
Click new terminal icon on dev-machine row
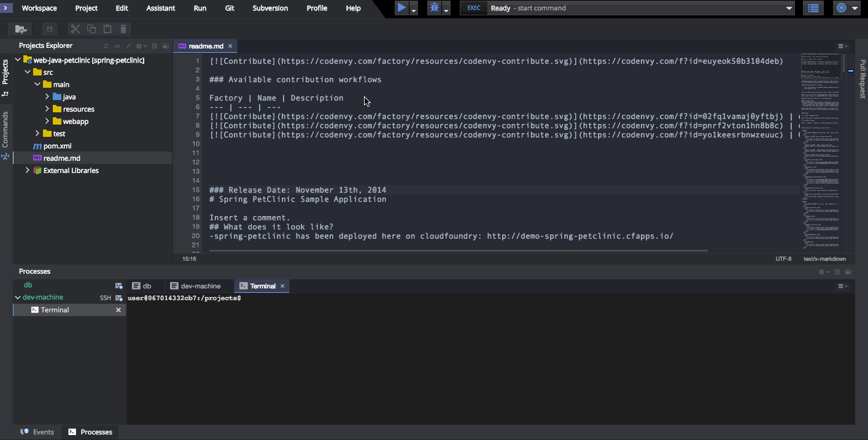point(119,298)
